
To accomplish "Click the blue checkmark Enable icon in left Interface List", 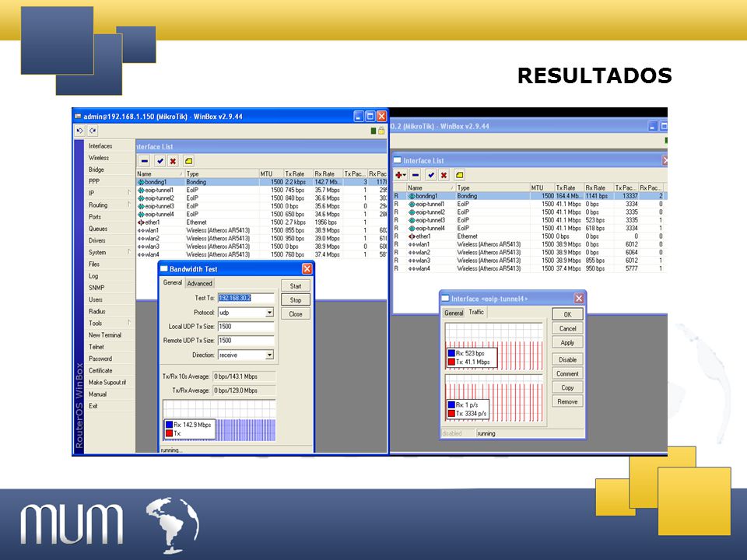I will coord(160,161).
